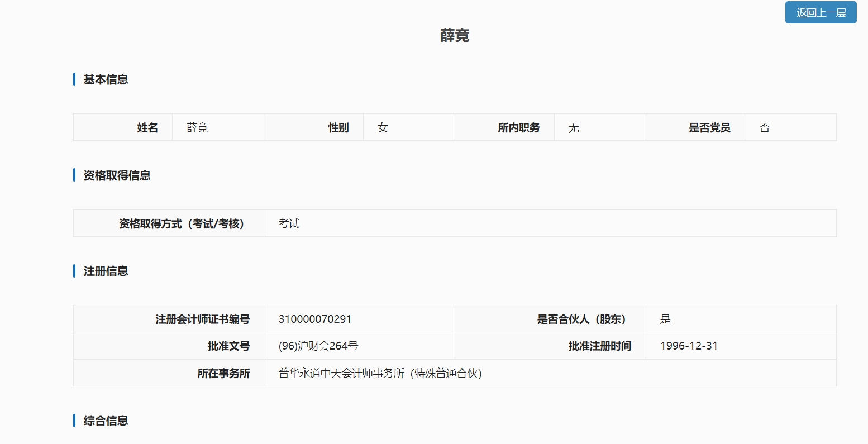Click the 批准注册时间 label

click(599, 346)
